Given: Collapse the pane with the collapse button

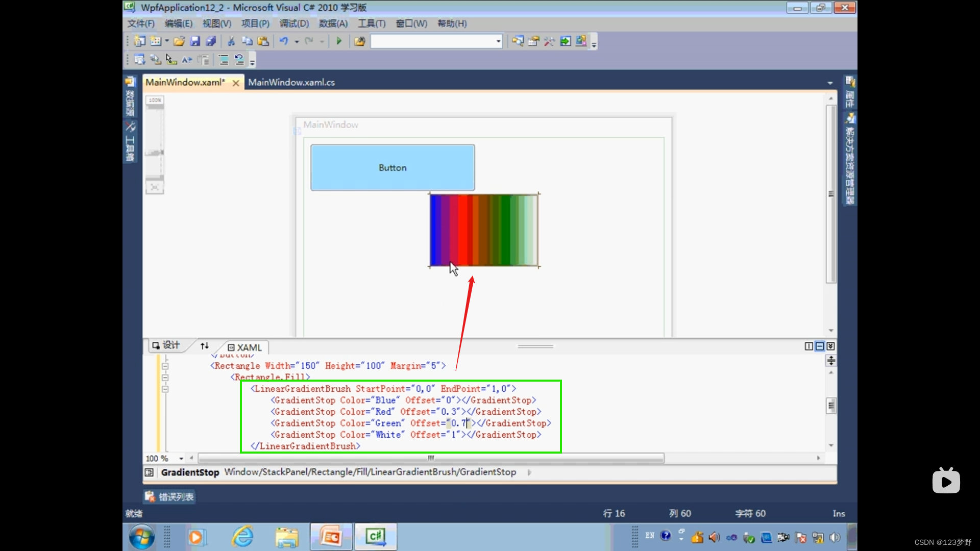Looking at the screenshot, I should coord(830,346).
